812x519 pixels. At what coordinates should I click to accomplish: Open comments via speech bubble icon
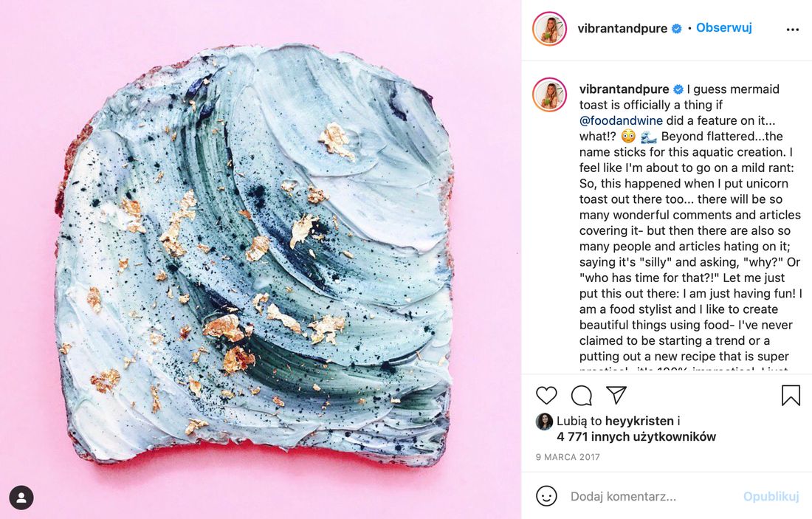[x=581, y=396]
